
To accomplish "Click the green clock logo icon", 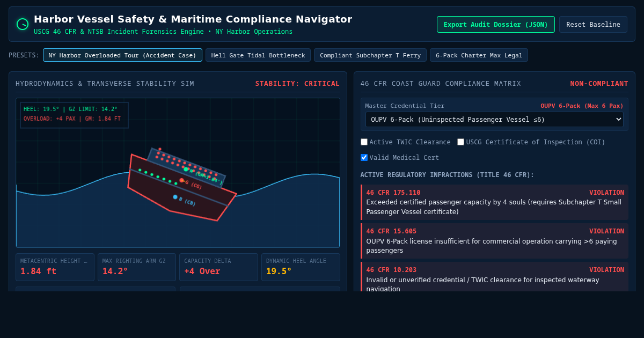I will 23,24.
